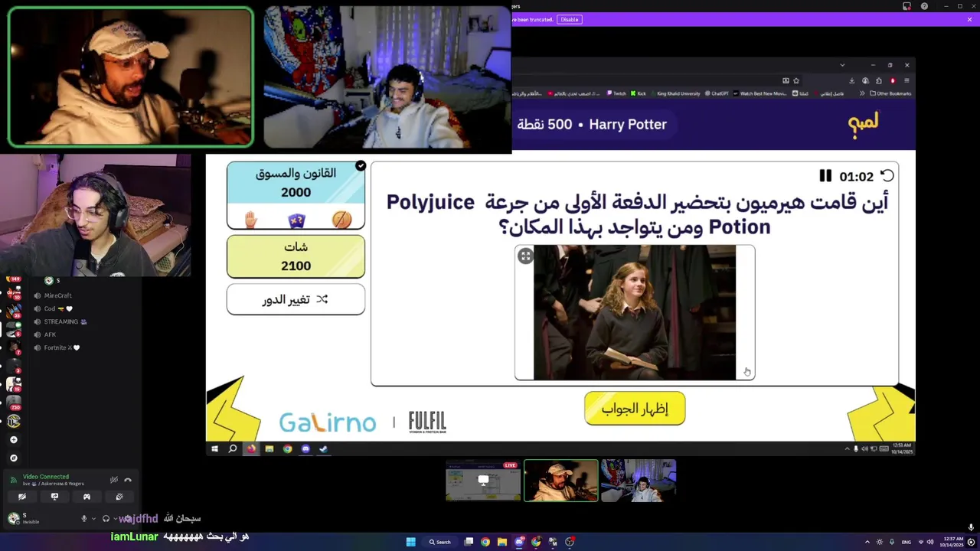
Task: Open Discord's input device options arrow
Action: coord(93,518)
